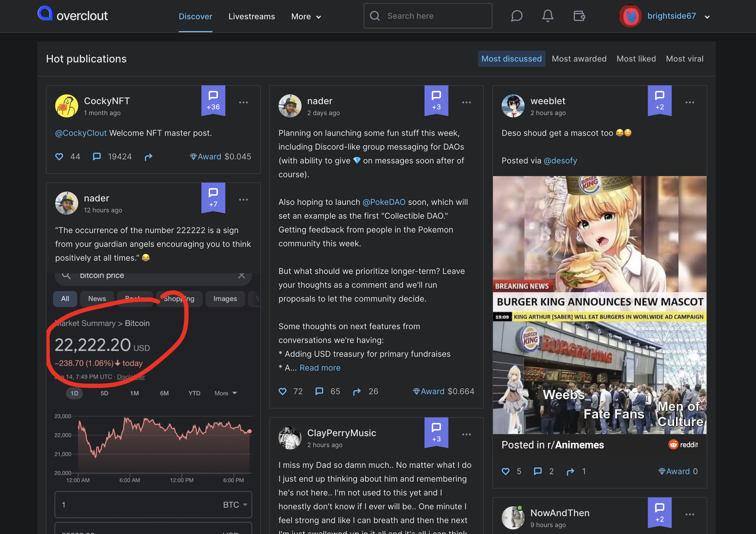Image resolution: width=756 pixels, height=534 pixels.
Task: Open the three-dot menu on ClayPerryMusic post
Action: [467, 434]
